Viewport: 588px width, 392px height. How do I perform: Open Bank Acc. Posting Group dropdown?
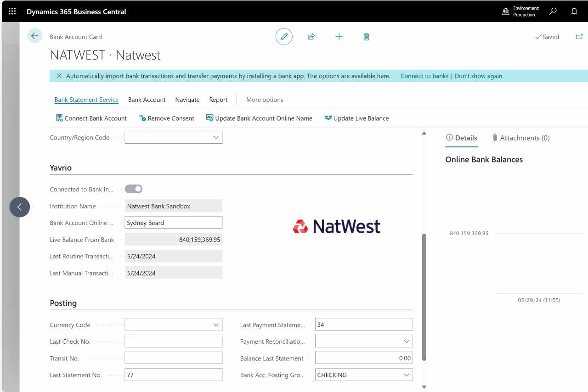tap(406, 375)
